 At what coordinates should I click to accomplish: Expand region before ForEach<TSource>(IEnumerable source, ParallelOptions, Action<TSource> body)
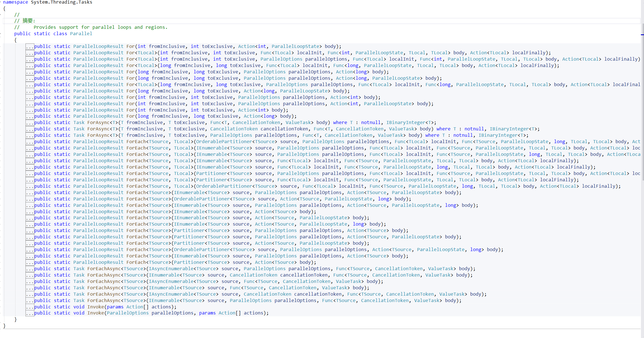click(x=30, y=256)
